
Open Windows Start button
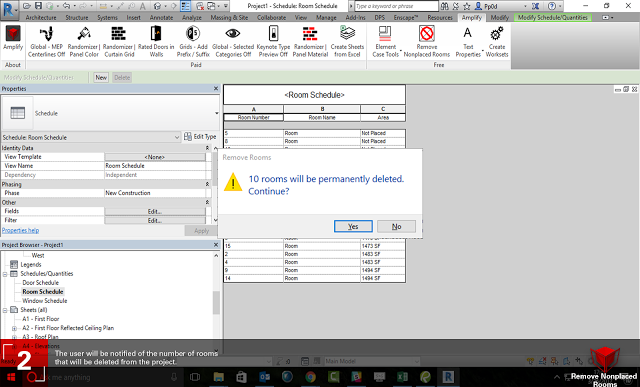11,377
